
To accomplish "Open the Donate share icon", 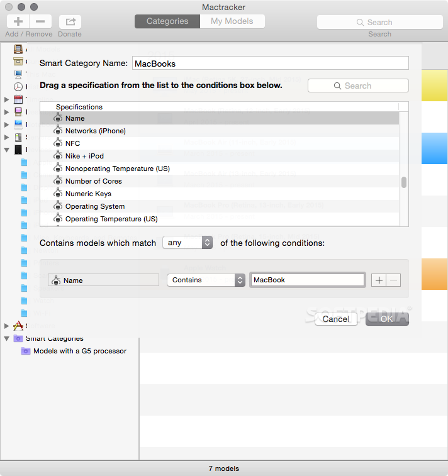I will 70,21.
